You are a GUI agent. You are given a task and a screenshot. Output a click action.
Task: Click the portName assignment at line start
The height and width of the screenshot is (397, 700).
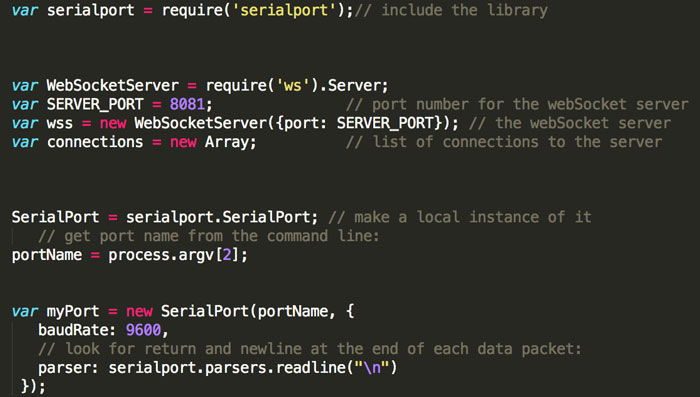point(47,255)
